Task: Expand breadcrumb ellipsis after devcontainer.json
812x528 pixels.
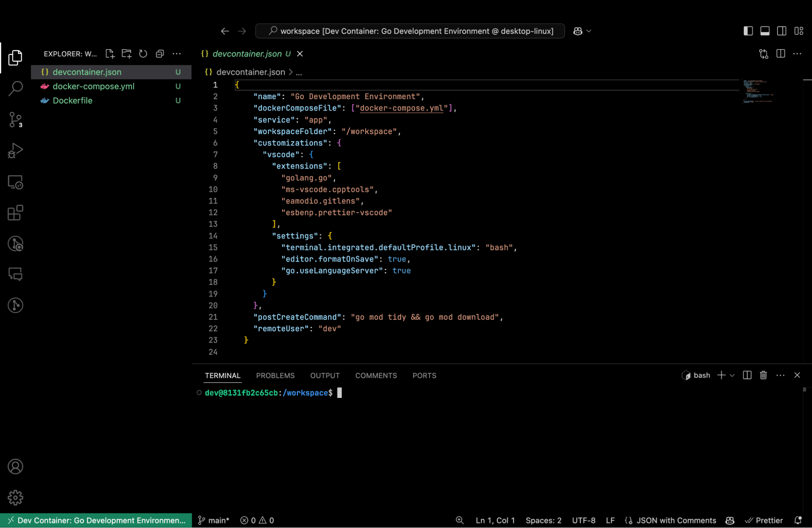Action: point(299,72)
